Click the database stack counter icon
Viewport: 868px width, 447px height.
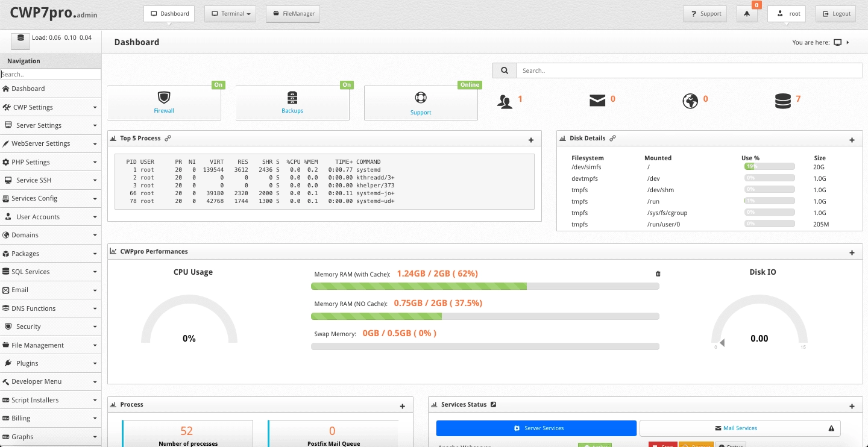[x=783, y=101]
